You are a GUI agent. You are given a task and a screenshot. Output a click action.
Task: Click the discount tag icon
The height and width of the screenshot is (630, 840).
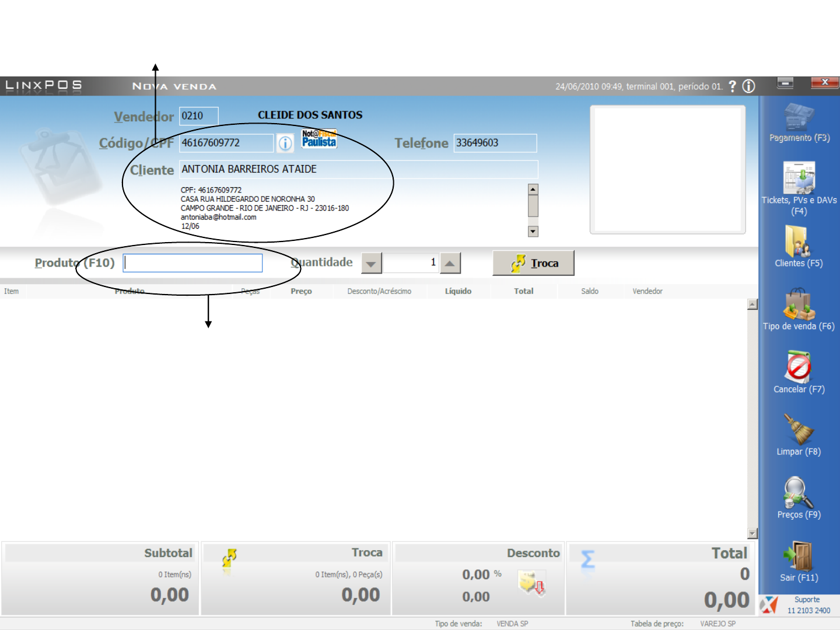tap(532, 582)
